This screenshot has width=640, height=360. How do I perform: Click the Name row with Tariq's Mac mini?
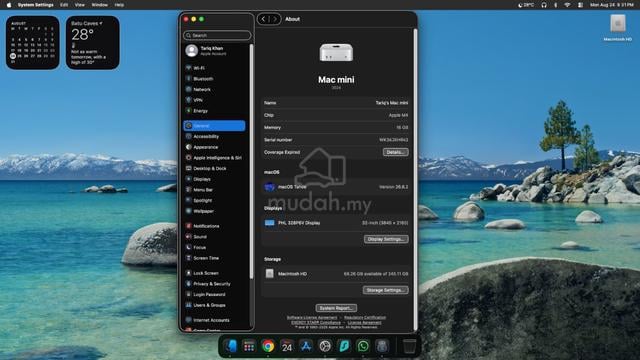click(336, 103)
